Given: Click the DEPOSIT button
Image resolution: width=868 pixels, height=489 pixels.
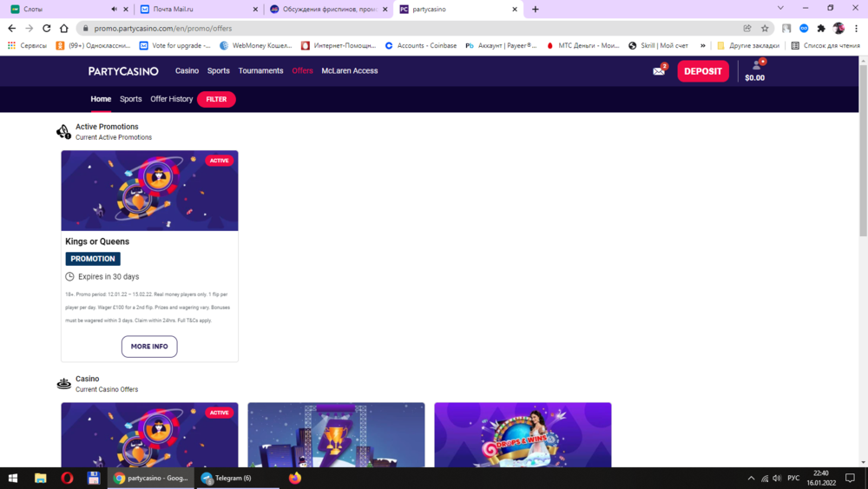Looking at the screenshot, I should point(703,71).
